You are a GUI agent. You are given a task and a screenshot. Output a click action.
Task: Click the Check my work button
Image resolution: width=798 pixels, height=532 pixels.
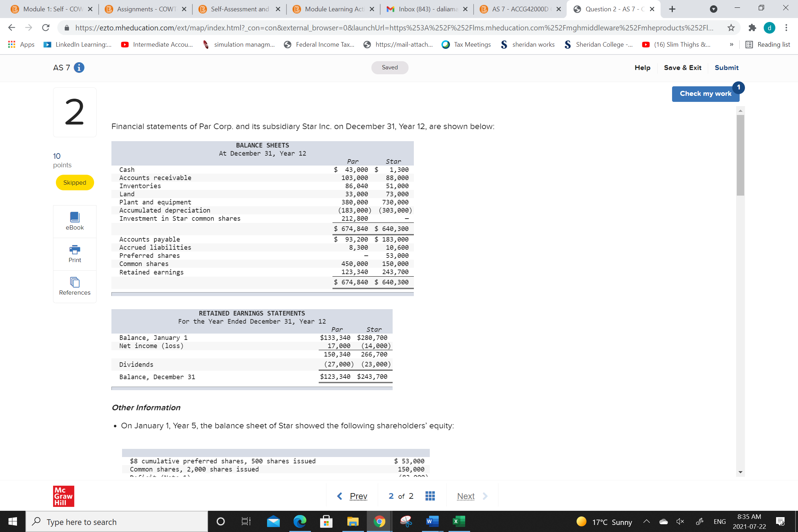(x=705, y=93)
